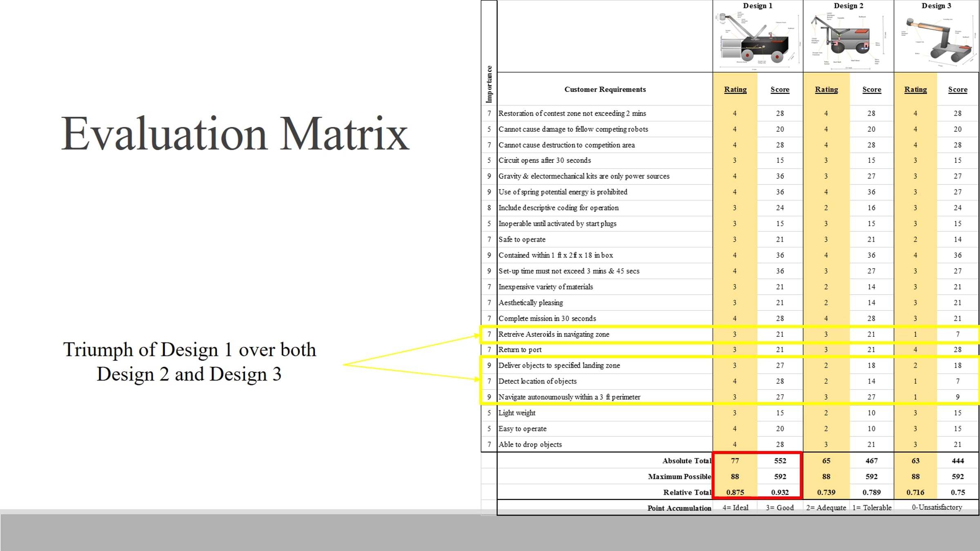This screenshot has width=980, height=551.
Task: Select Design 3 Rating column header
Action: click(x=915, y=89)
